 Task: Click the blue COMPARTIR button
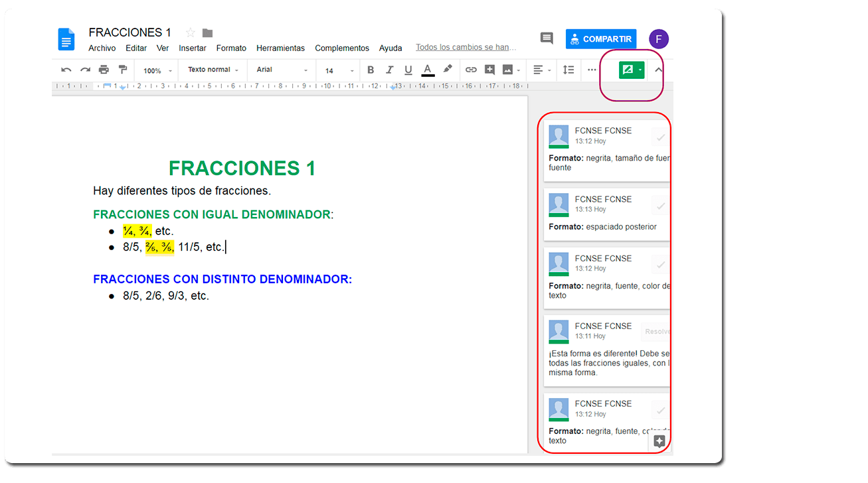[x=601, y=39]
